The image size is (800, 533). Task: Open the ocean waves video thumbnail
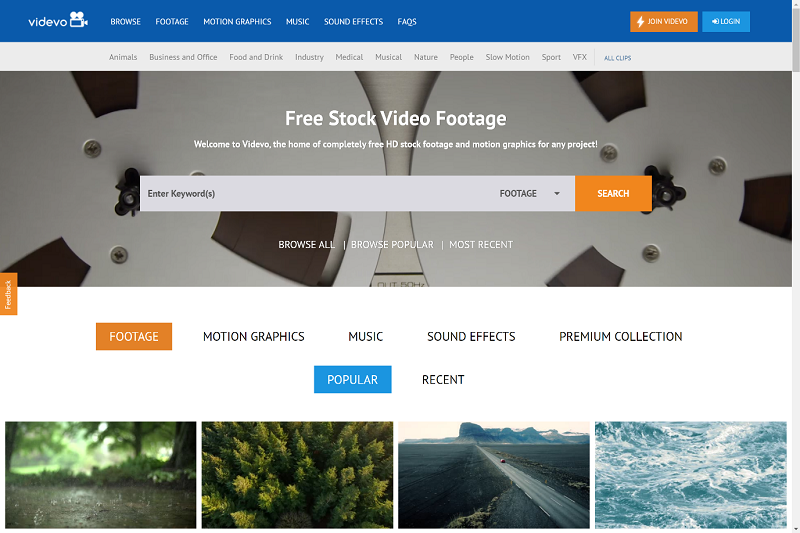point(691,475)
